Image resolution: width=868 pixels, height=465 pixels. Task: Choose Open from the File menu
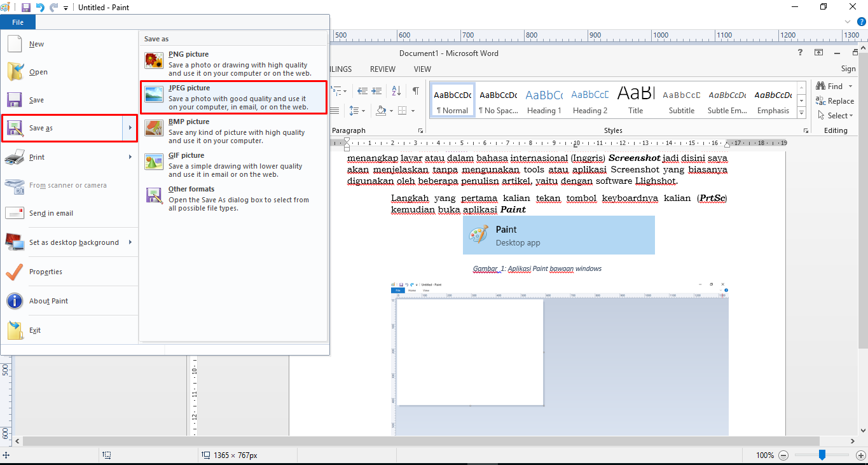pyautogui.click(x=69, y=72)
